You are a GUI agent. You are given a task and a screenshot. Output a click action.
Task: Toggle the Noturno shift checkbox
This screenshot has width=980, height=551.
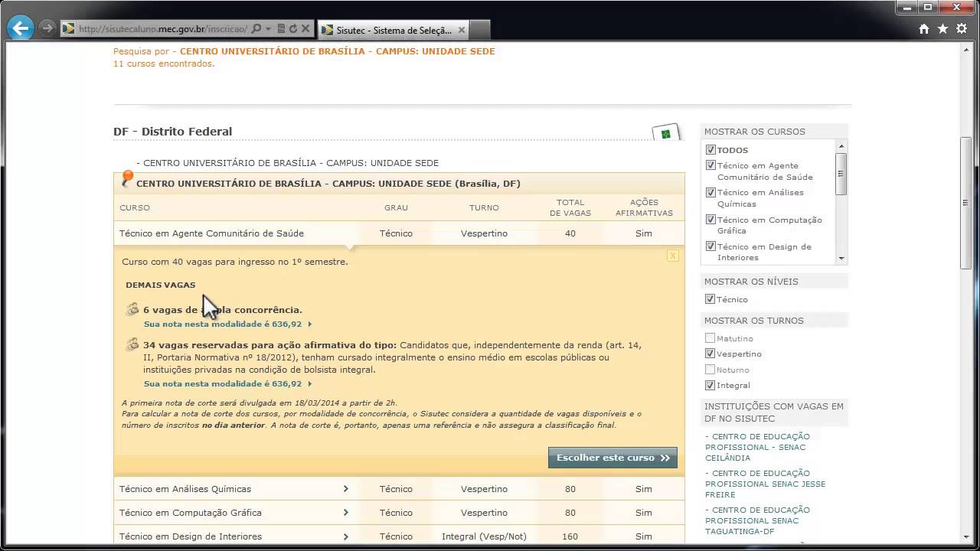(710, 370)
